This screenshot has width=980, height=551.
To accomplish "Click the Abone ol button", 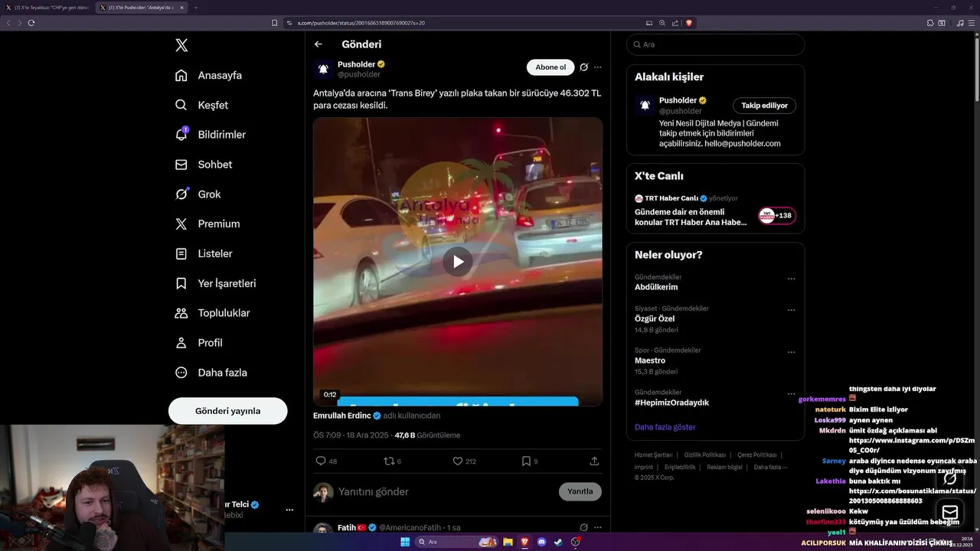I will tap(550, 67).
